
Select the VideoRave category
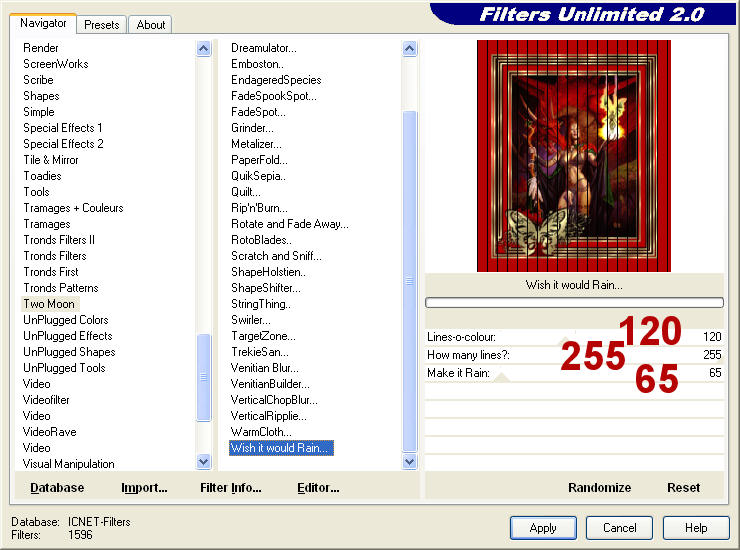pos(50,432)
